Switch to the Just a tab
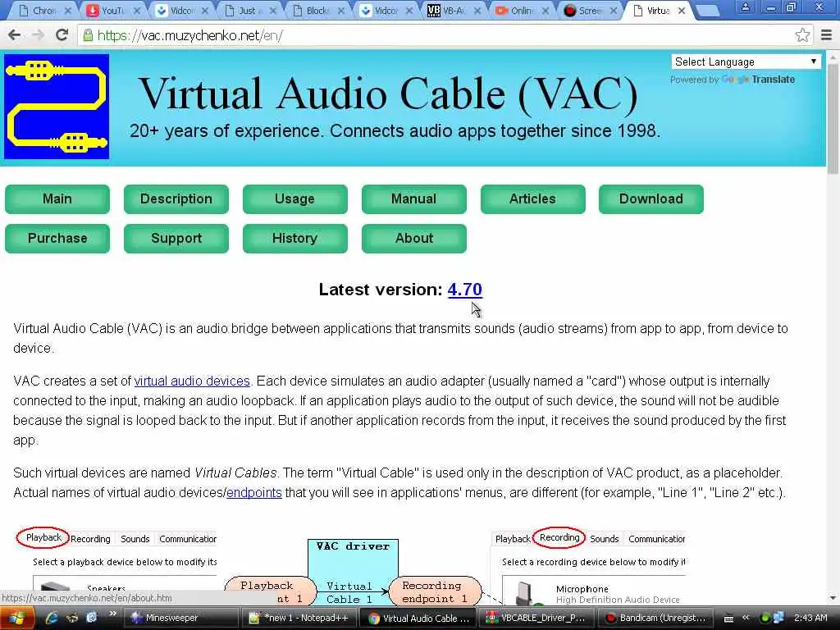This screenshot has width=840, height=630. [x=248, y=11]
